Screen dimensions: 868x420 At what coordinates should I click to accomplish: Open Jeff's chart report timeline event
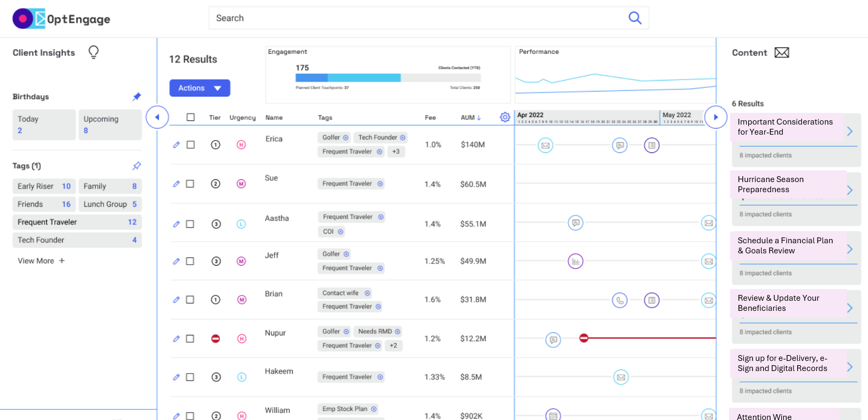coord(576,261)
